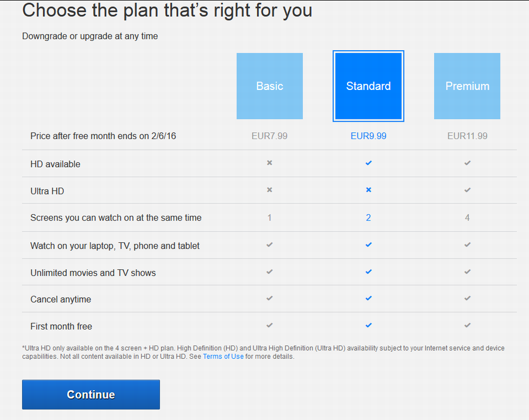The width and height of the screenshot is (529, 420).
Task: Click the Premium HD available checkmark
Action: pyautogui.click(x=467, y=163)
